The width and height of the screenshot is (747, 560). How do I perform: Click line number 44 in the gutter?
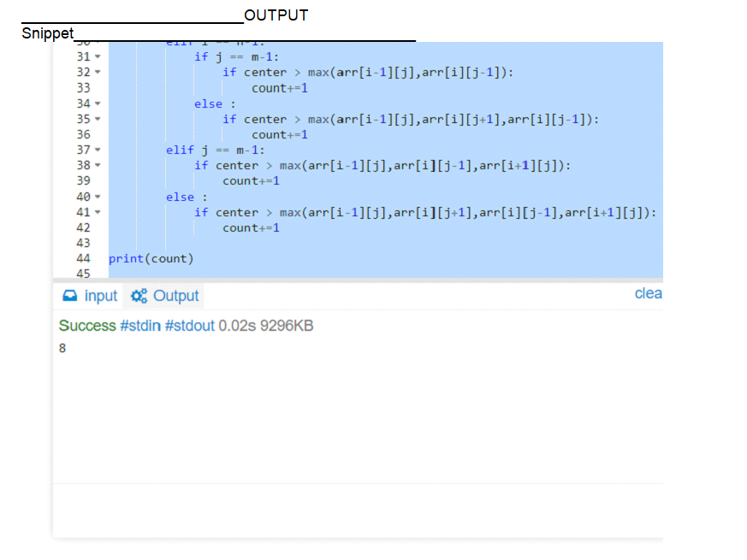point(83,258)
